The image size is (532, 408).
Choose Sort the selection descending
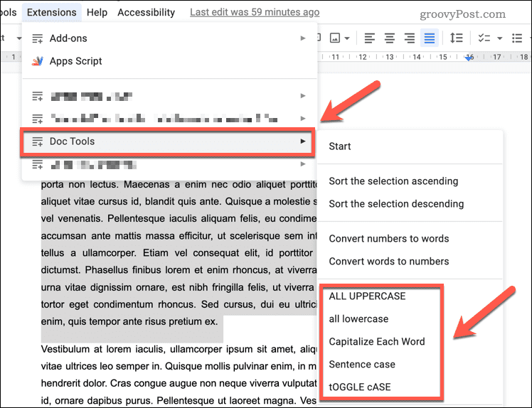click(410, 204)
